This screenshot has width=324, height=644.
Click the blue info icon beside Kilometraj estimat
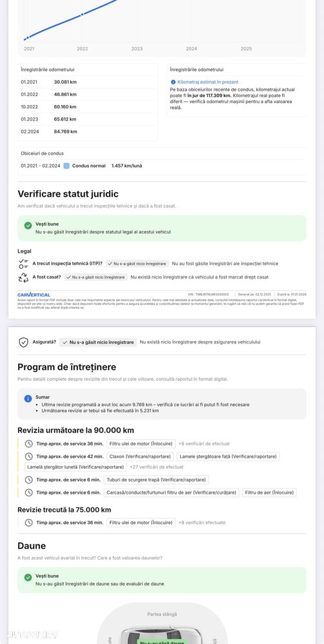(x=173, y=82)
